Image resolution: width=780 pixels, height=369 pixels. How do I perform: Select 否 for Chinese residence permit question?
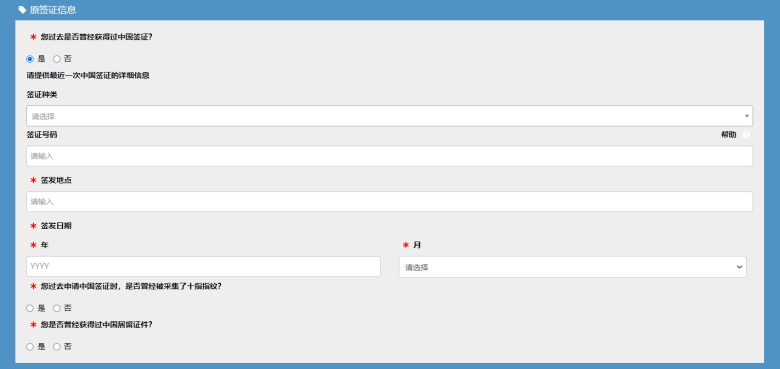point(57,347)
